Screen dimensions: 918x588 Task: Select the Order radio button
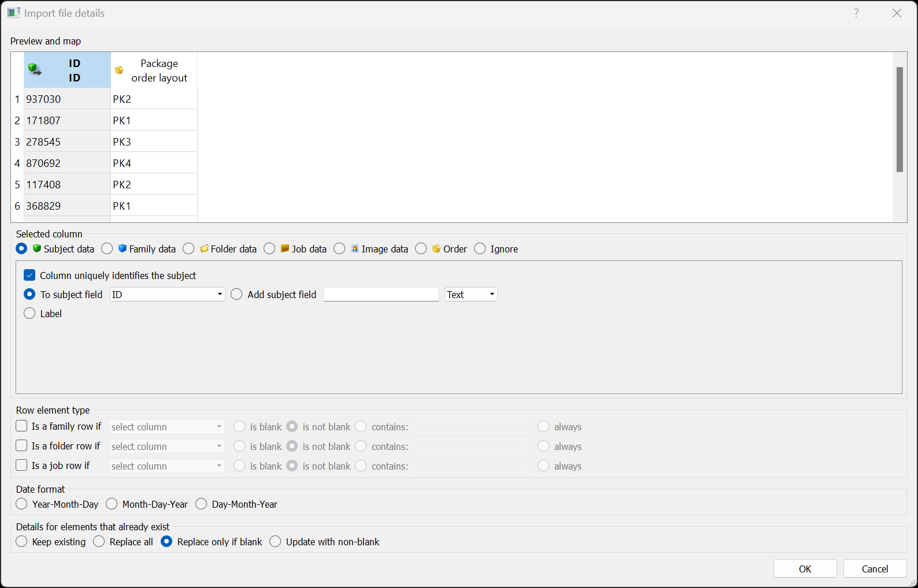coord(421,248)
